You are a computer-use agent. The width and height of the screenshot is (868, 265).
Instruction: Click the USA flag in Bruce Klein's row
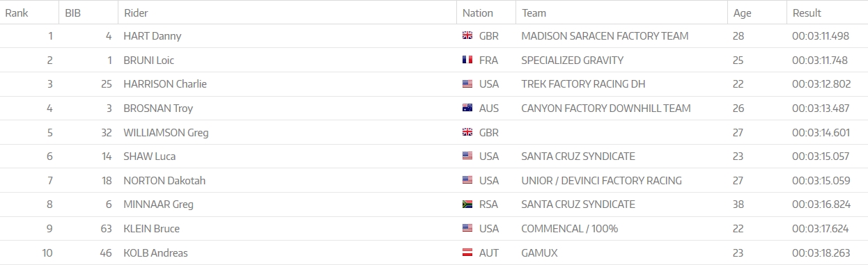[x=467, y=228]
